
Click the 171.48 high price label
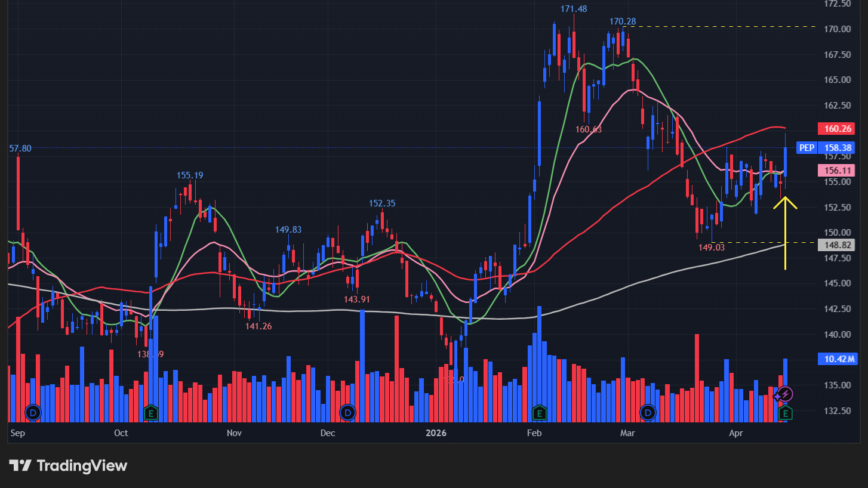pos(573,9)
